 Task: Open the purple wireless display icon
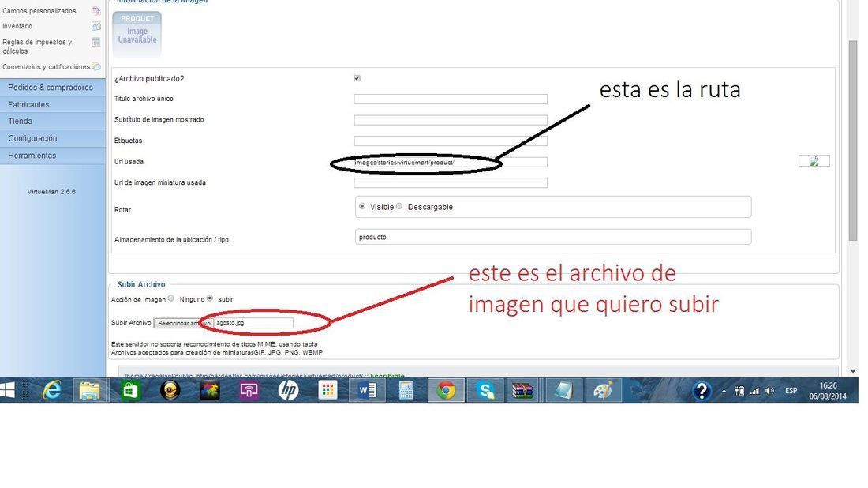point(249,391)
